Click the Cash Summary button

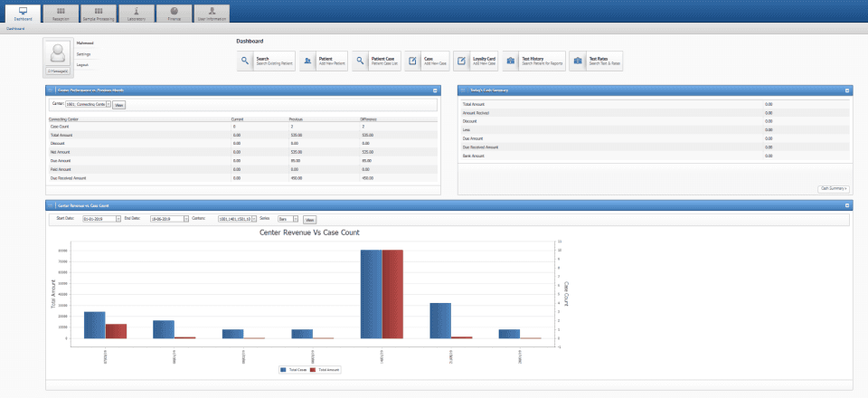pos(833,189)
